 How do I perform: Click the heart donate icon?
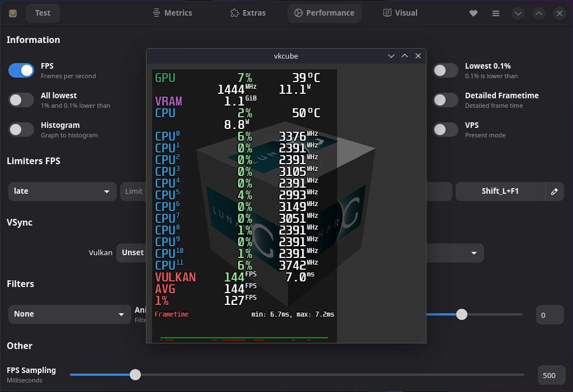coord(473,13)
